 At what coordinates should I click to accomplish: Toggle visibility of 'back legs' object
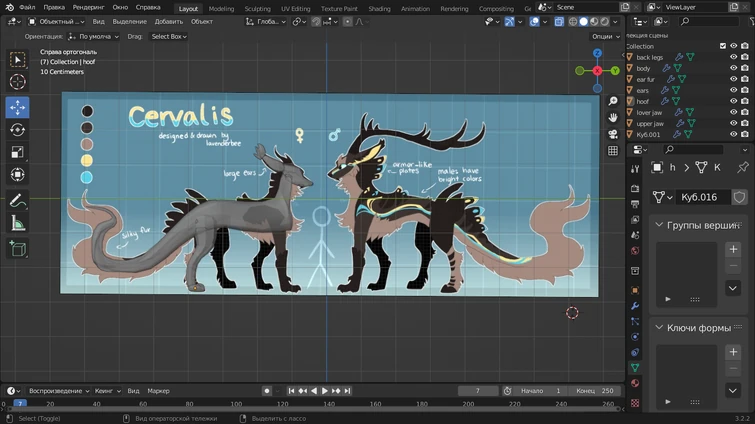pyautogui.click(x=733, y=57)
